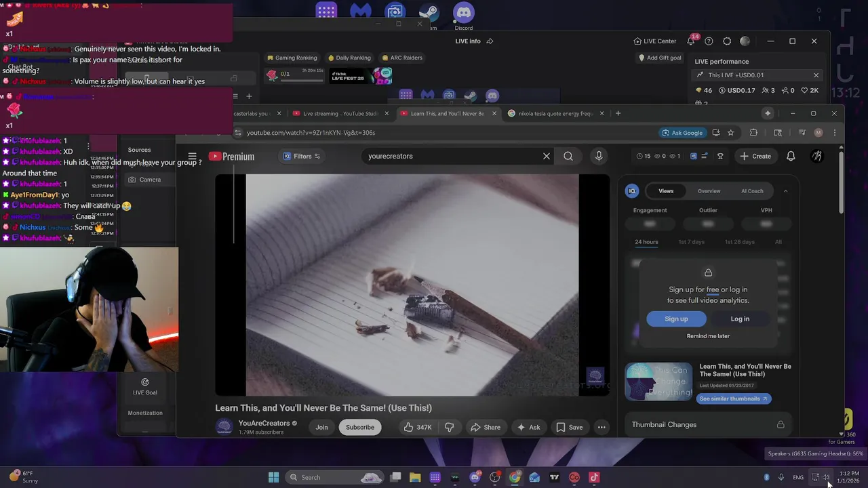Clear the YouTube search text

click(547, 156)
